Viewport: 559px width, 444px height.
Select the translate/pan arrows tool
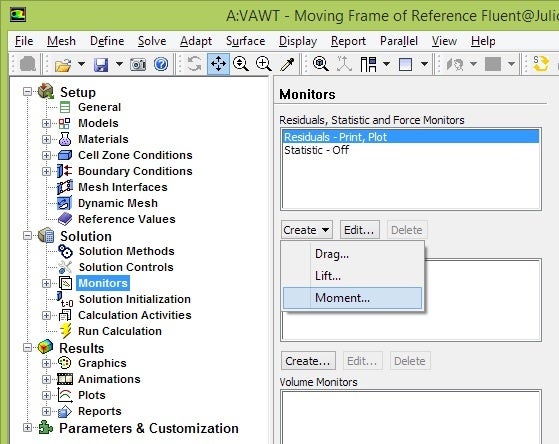pos(218,64)
